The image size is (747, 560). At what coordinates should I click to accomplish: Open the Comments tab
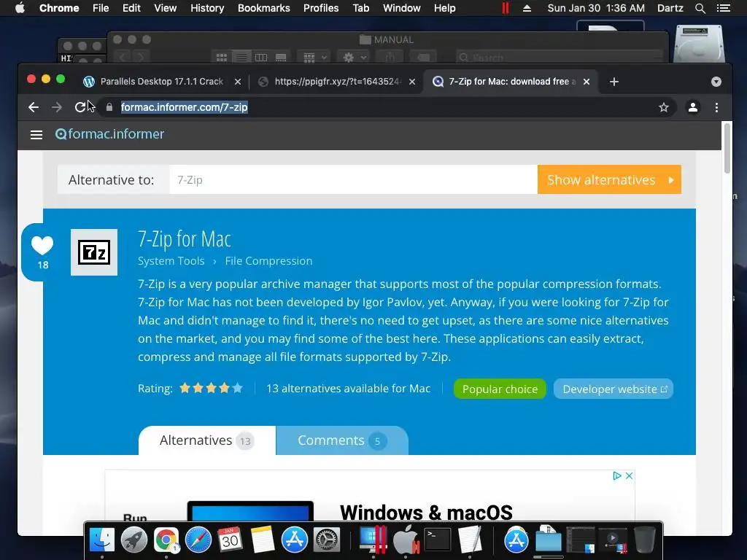pos(341,440)
